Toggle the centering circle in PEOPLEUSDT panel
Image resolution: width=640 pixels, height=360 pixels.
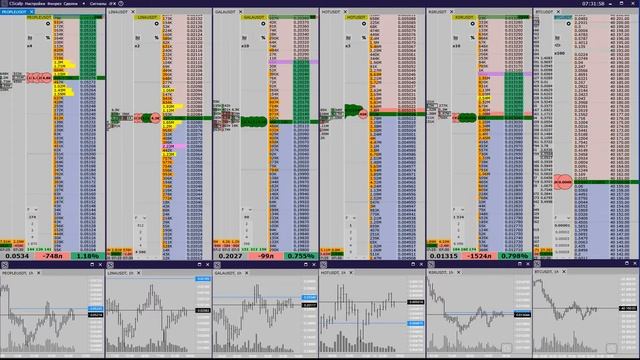point(48,24)
